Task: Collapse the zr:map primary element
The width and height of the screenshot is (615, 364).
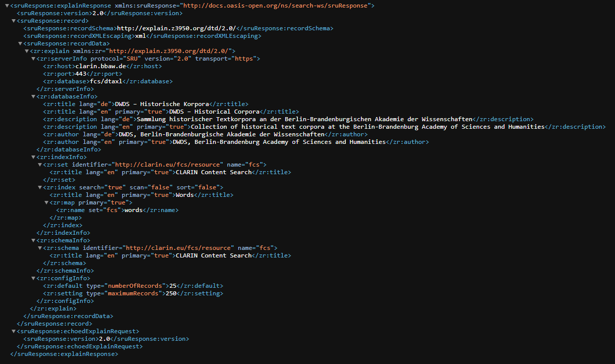Action: click(x=46, y=202)
